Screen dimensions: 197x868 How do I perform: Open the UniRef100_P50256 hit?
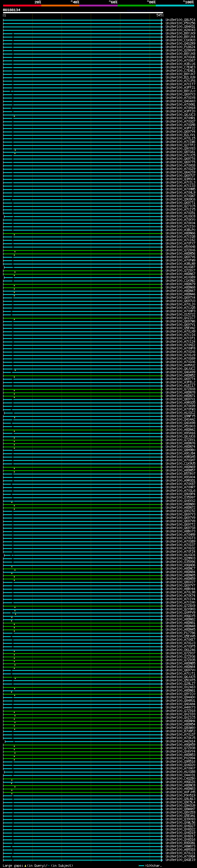click(x=180, y=23)
